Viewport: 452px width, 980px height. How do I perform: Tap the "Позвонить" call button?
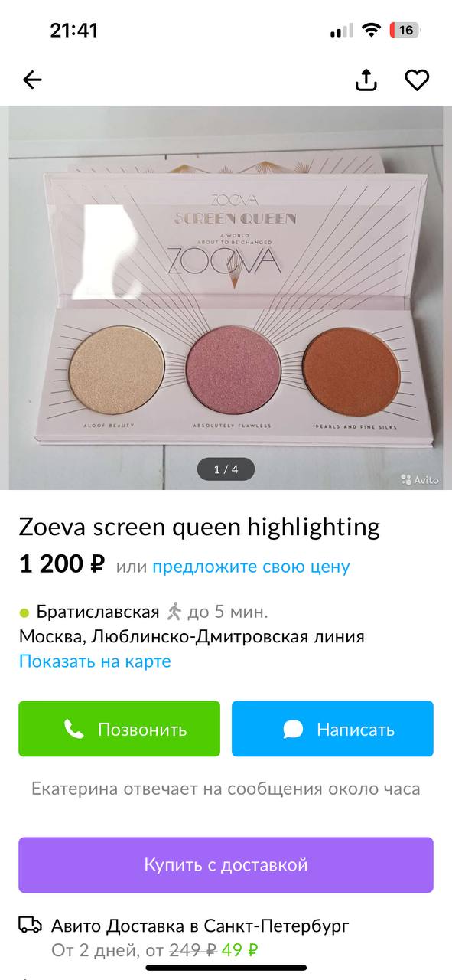pyautogui.click(x=119, y=729)
